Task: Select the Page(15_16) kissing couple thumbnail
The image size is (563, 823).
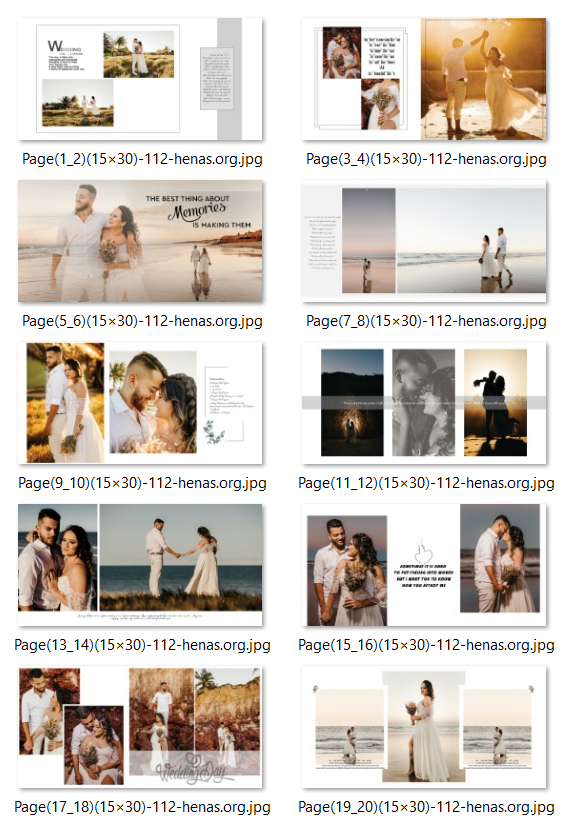Action: click(424, 565)
